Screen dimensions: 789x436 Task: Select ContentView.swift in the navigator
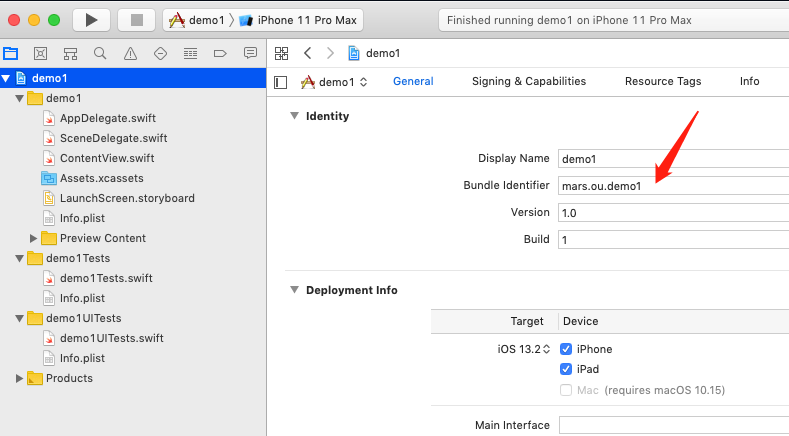click(106, 158)
